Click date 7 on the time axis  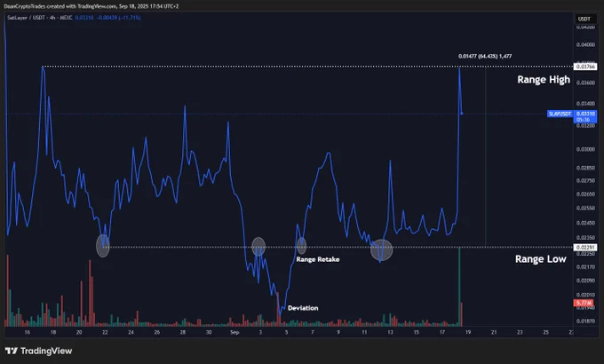pyautogui.click(x=313, y=332)
